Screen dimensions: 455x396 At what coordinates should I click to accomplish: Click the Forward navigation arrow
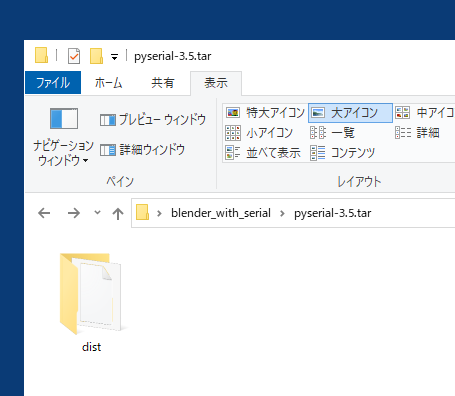point(74,213)
